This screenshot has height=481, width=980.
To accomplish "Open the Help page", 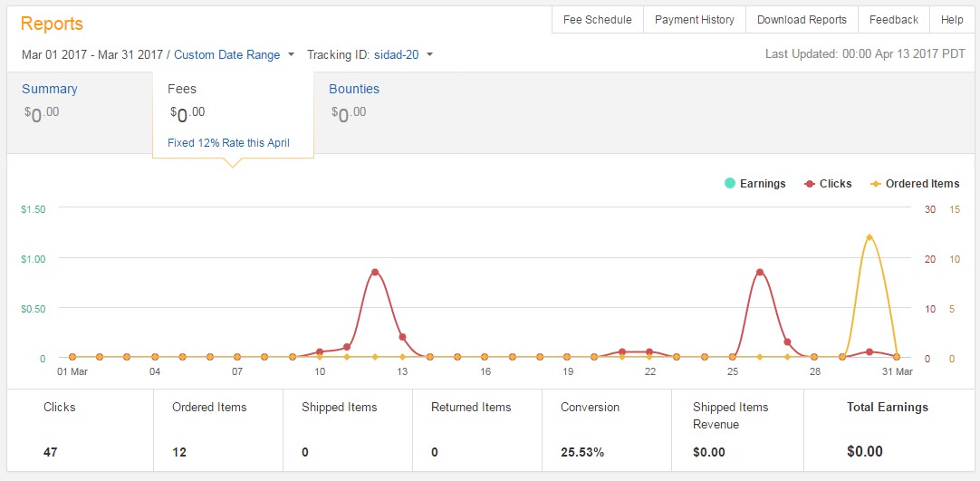I will pyautogui.click(x=952, y=20).
